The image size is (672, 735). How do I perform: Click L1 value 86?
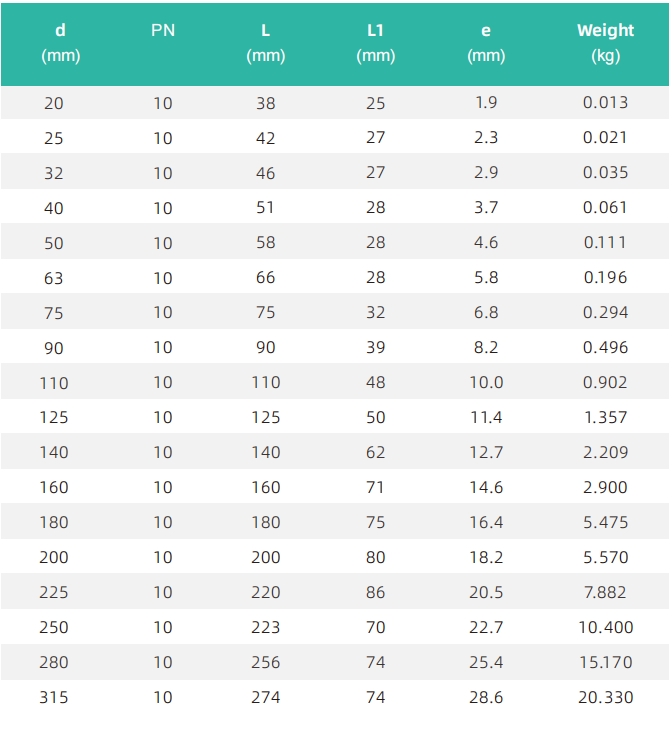pos(375,592)
